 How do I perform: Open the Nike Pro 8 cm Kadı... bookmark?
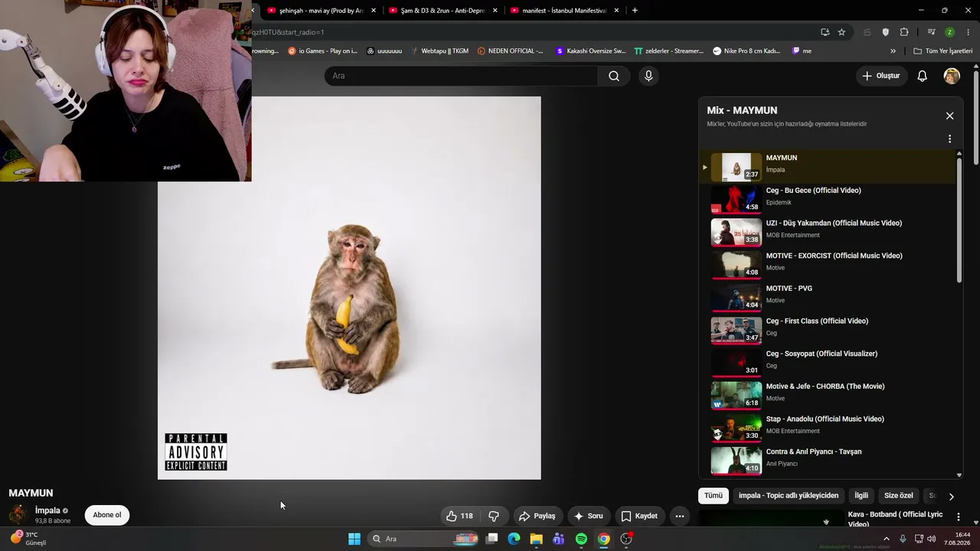pos(746,51)
